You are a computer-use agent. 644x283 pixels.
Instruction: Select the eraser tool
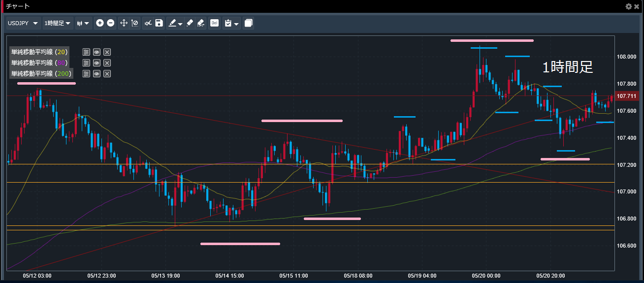[x=190, y=23]
